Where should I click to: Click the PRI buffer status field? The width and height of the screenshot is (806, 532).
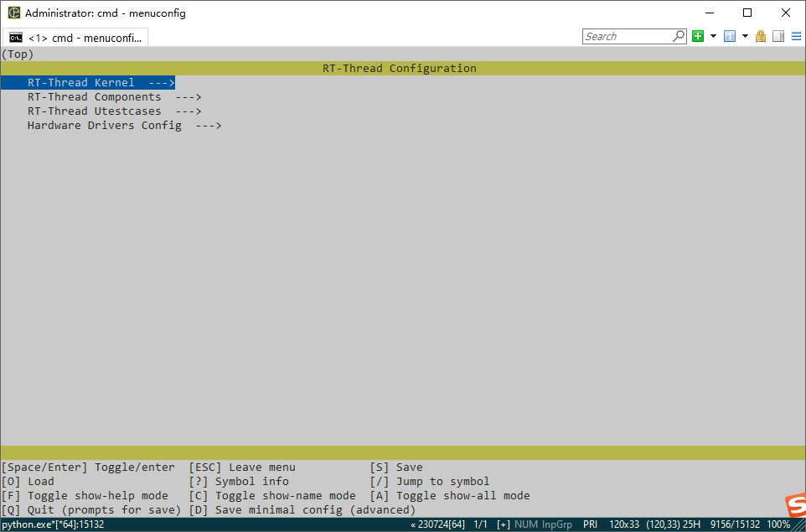590,524
